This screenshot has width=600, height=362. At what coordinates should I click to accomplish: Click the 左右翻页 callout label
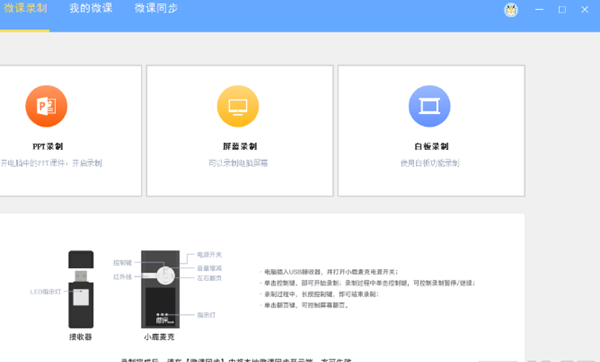pyautogui.click(x=209, y=278)
